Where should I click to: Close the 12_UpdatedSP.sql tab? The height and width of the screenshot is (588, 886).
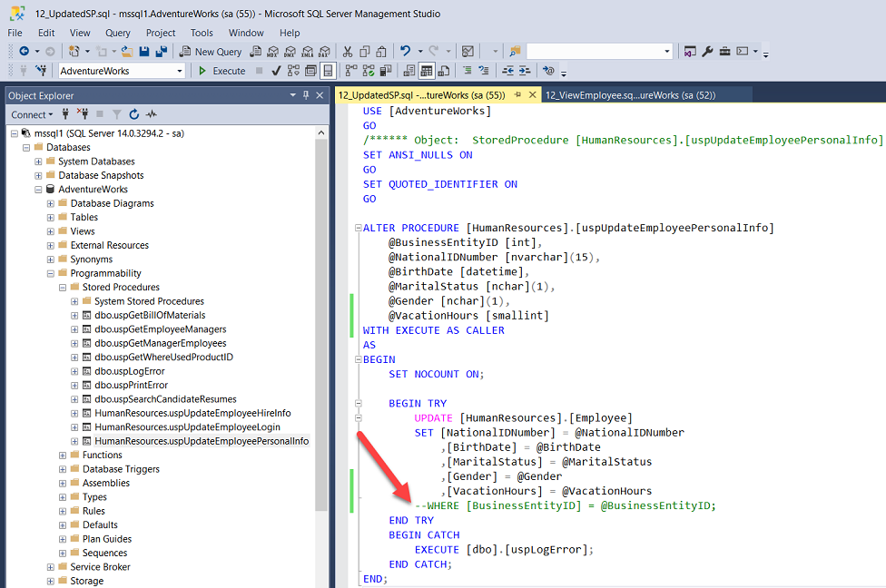(532, 95)
